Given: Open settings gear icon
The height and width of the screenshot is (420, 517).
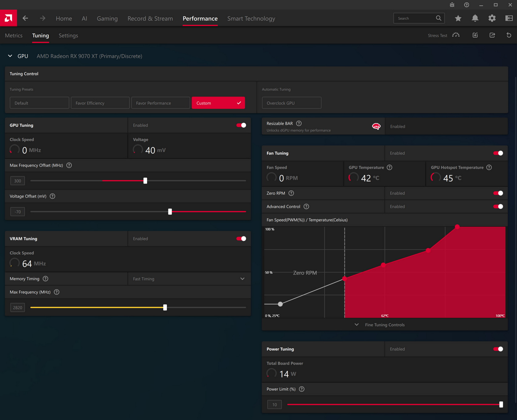Looking at the screenshot, I should coord(492,18).
